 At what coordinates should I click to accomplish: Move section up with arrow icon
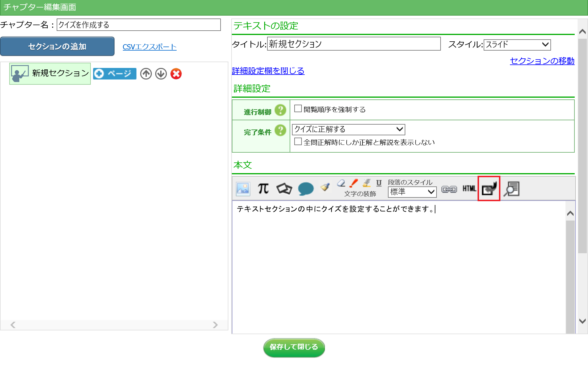146,74
